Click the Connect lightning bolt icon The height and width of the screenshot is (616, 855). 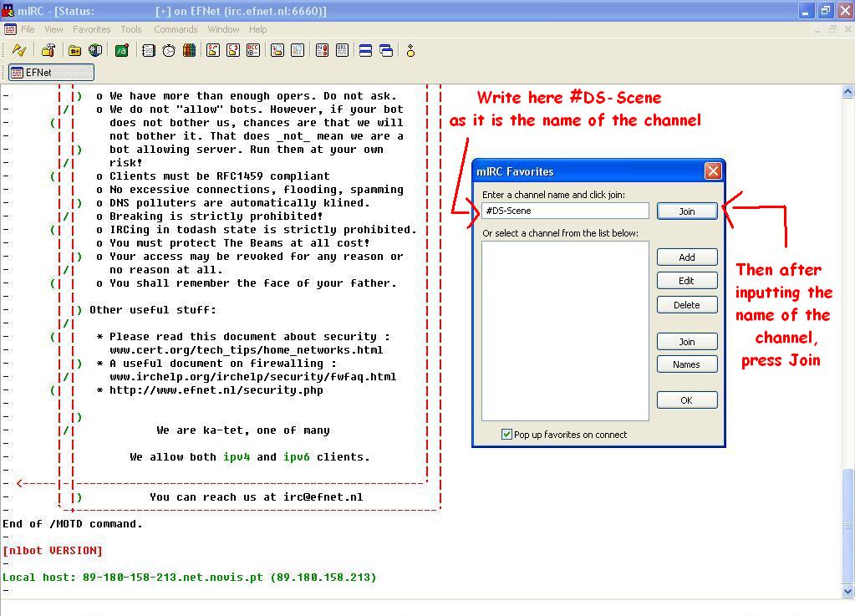(x=19, y=51)
